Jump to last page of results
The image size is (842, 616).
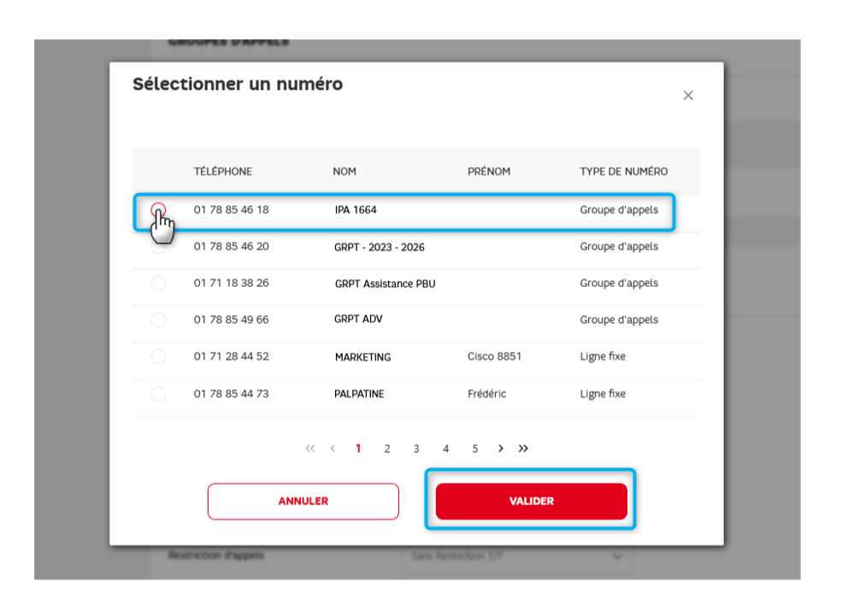click(523, 449)
